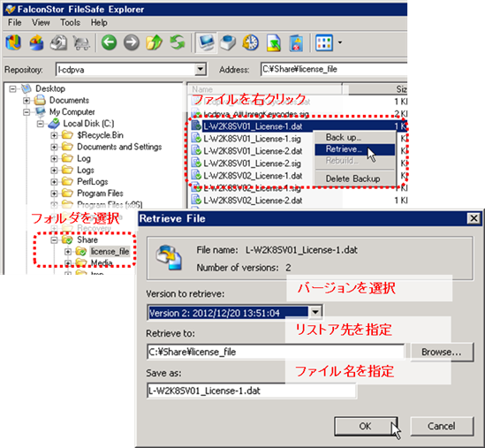Click the My Computer icon in tree

[41, 111]
